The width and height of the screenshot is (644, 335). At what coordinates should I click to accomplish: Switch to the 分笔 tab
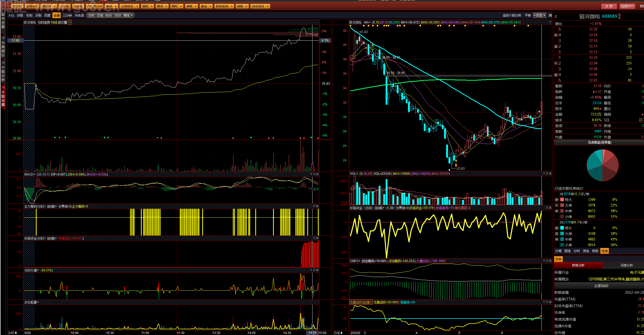[x=558, y=251]
